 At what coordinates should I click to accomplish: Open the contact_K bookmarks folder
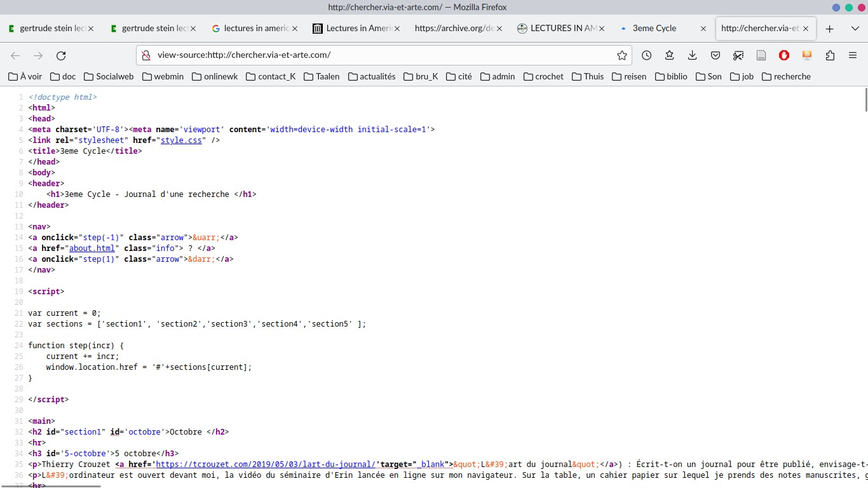click(270, 76)
